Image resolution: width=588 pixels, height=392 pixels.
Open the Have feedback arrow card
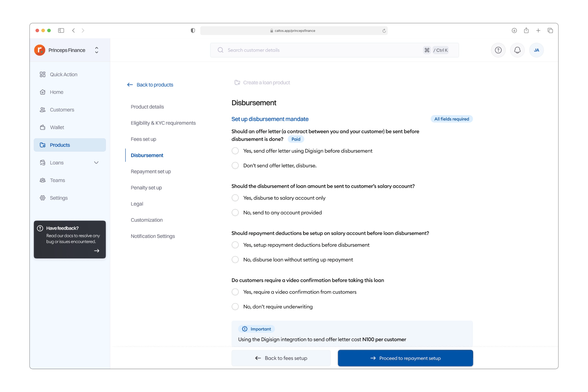96,251
